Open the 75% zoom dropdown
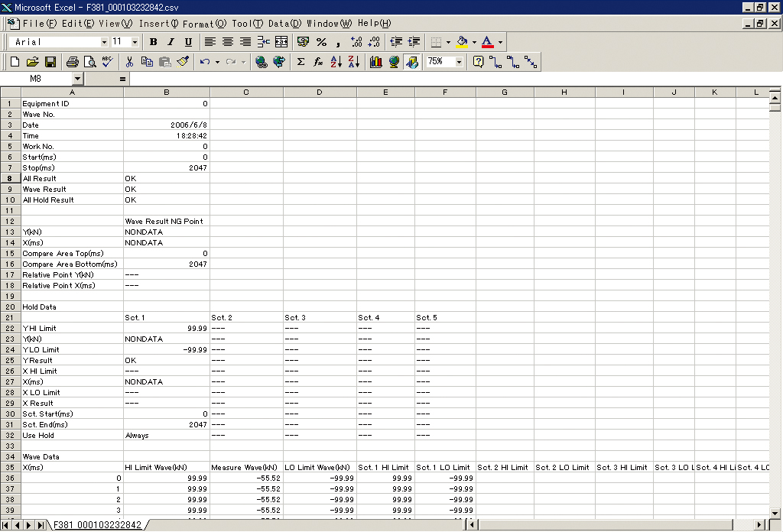Viewport: 783px width, 532px height. tap(459, 62)
